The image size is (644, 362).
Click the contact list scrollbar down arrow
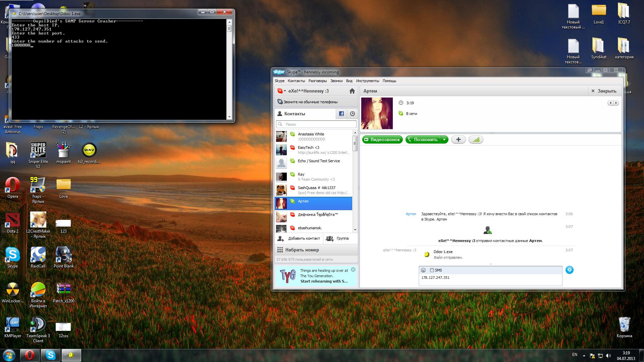click(x=355, y=230)
